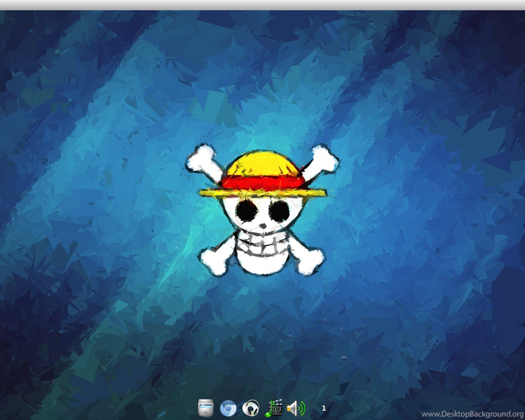Launch the clapperboard multimedia player icon
Viewport: 525px width, 420px height.
[x=274, y=408]
